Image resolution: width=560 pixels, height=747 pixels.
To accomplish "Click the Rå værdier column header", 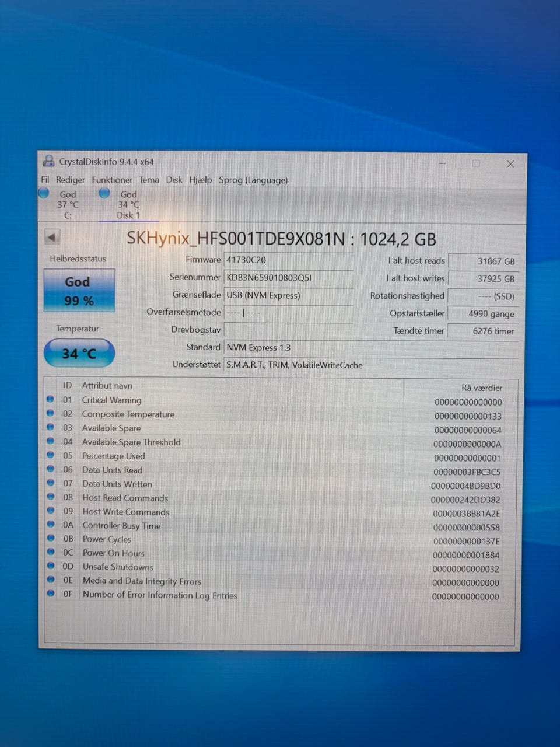I will 482,388.
